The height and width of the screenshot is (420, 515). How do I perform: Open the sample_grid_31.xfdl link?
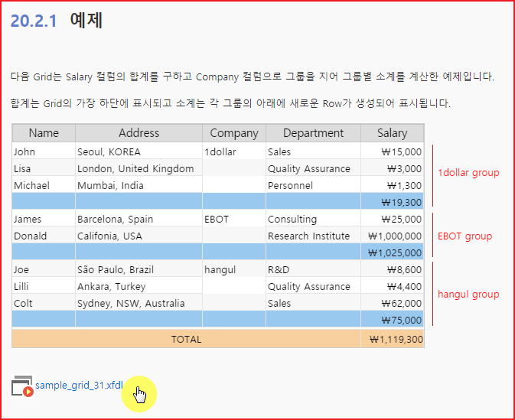coord(79,385)
